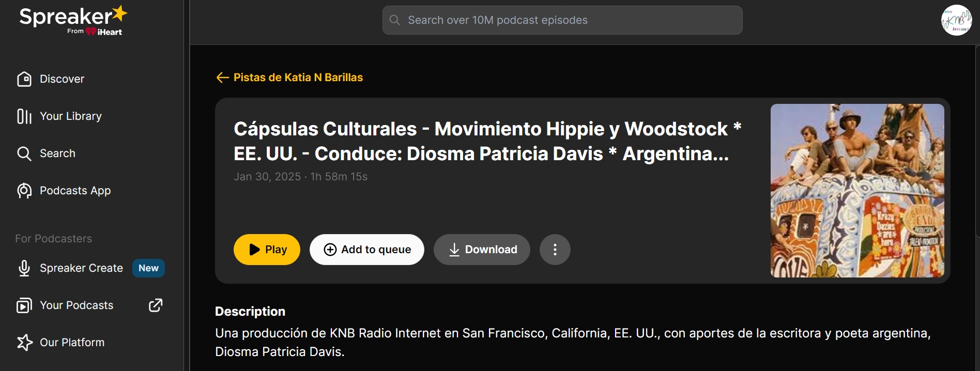The image size is (980, 371).
Task: Open Spreaker Create
Action: pos(70,268)
